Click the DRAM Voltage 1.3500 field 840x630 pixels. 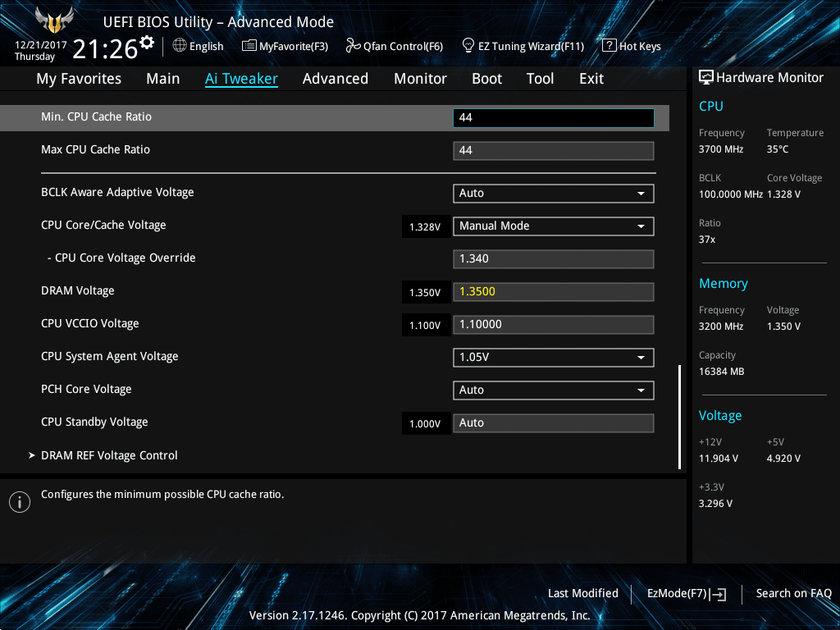[554, 292]
